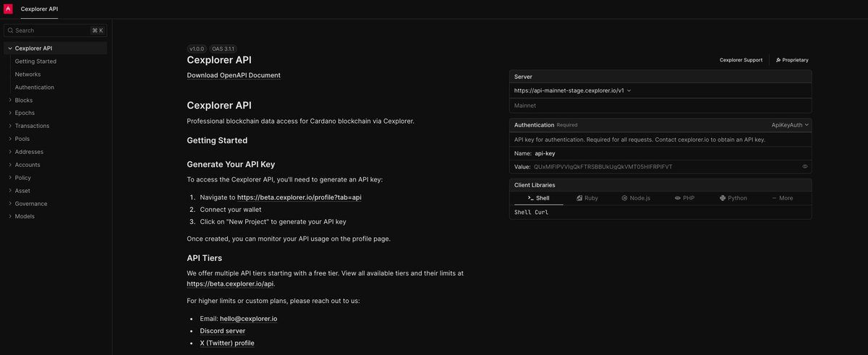This screenshot has width=868, height=355.
Task: Click the Generate Your API Key heading
Action: click(231, 164)
